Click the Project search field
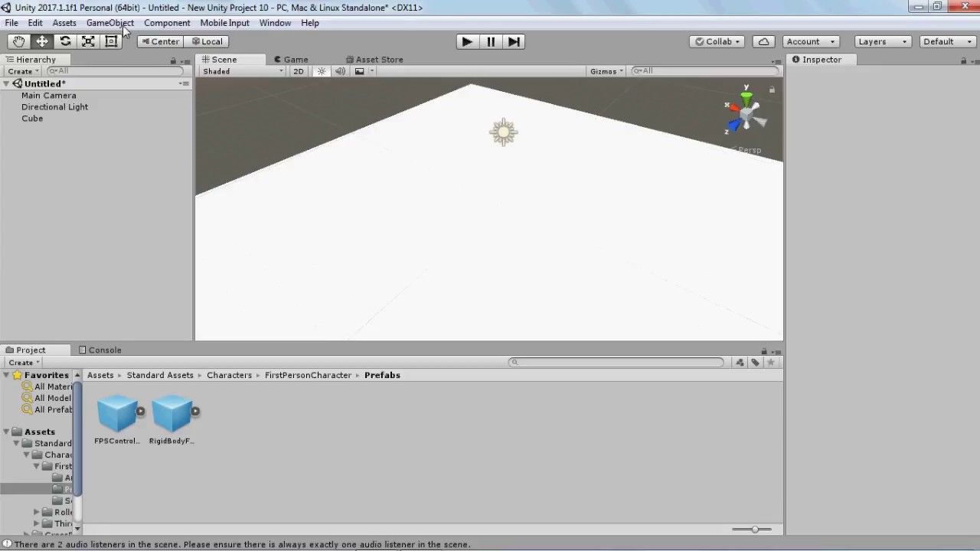The image size is (980, 551). click(x=616, y=363)
